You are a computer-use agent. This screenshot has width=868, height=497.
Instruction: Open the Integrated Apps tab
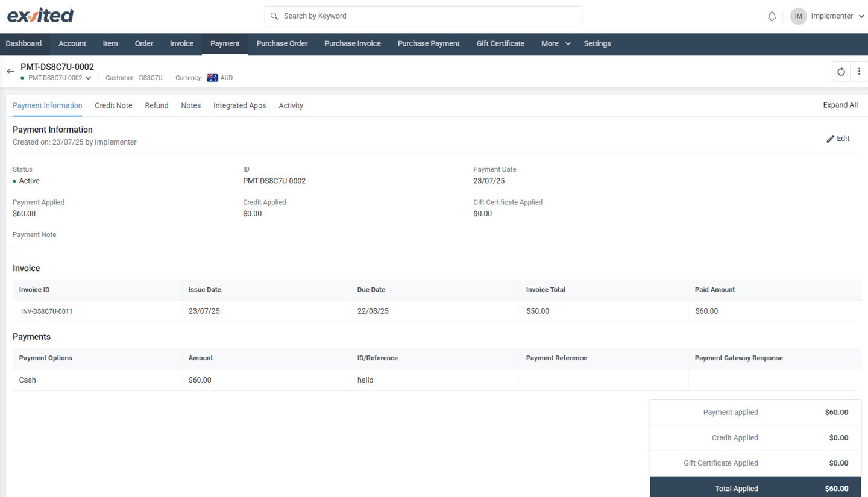(239, 105)
